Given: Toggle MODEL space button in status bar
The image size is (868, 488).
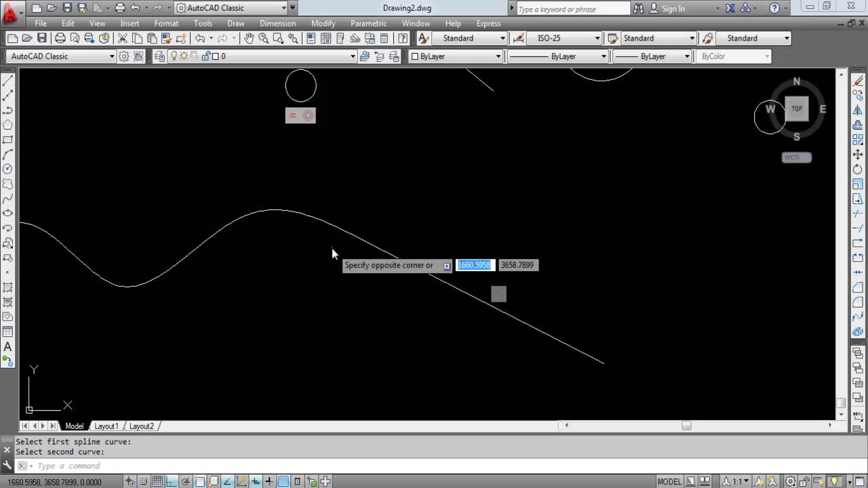Looking at the screenshot, I should click(x=669, y=482).
